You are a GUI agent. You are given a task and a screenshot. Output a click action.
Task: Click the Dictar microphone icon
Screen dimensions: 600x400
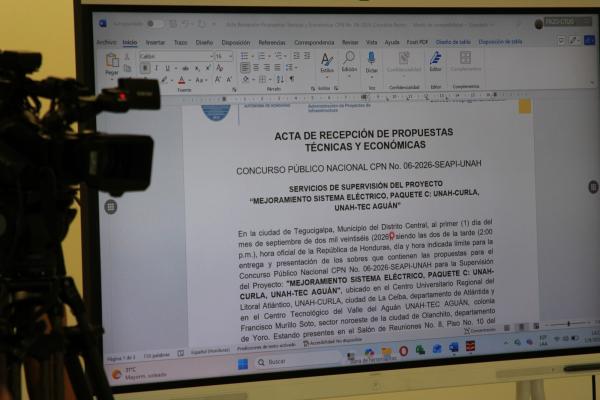pyautogui.click(x=371, y=59)
